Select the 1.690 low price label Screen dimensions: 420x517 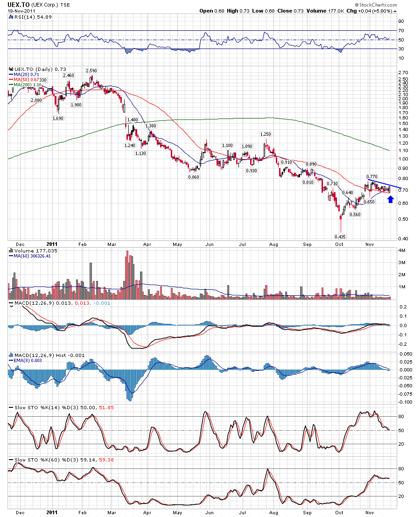(x=58, y=119)
